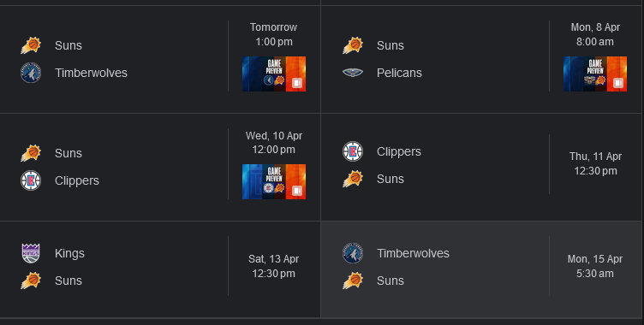Click the Clippers logo in the Thu, 11 Apr game
The height and width of the screenshot is (325, 644).
tap(353, 151)
